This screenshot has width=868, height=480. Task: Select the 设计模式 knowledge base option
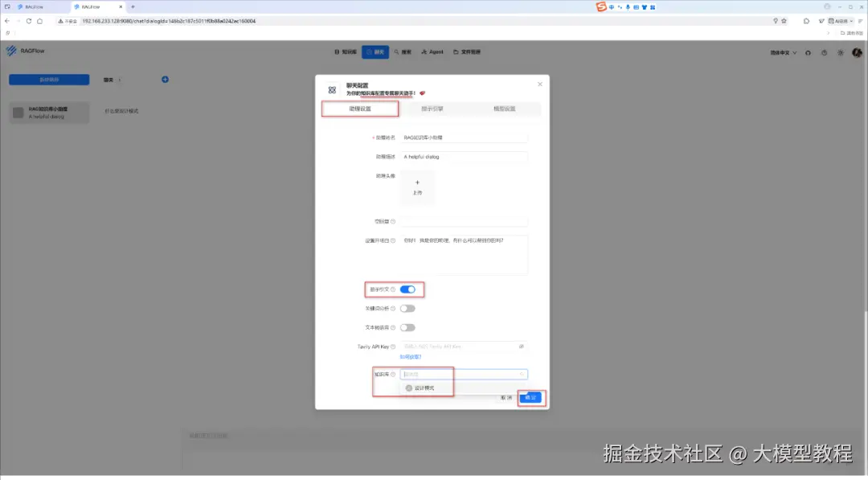(424, 388)
